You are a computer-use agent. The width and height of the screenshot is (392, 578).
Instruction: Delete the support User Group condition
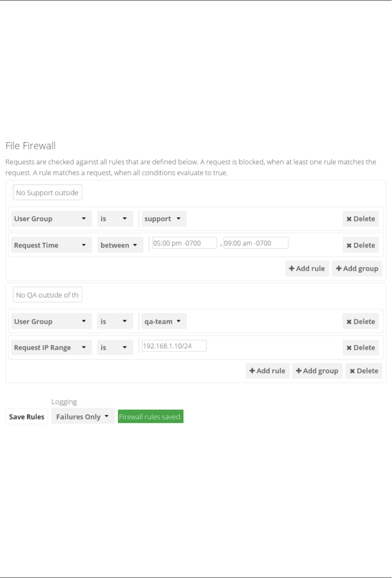coord(361,219)
